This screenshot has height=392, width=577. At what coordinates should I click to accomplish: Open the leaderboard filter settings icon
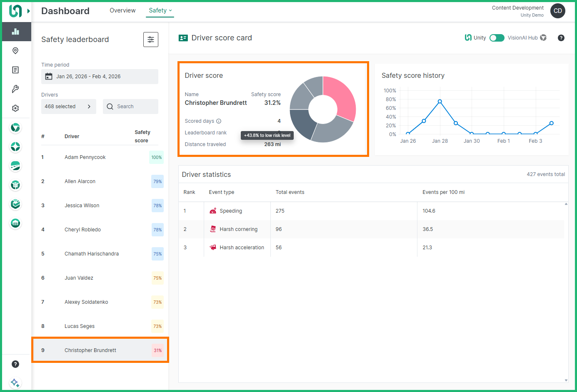[150, 40]
